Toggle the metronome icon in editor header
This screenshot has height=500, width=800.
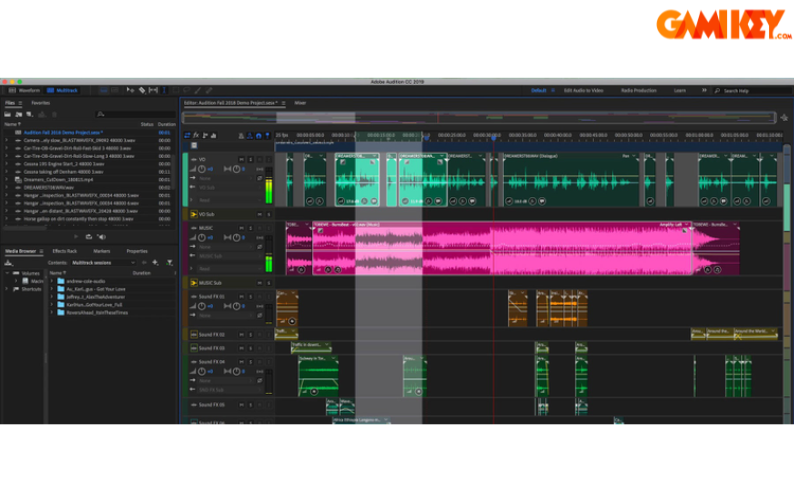coord(241,136)
